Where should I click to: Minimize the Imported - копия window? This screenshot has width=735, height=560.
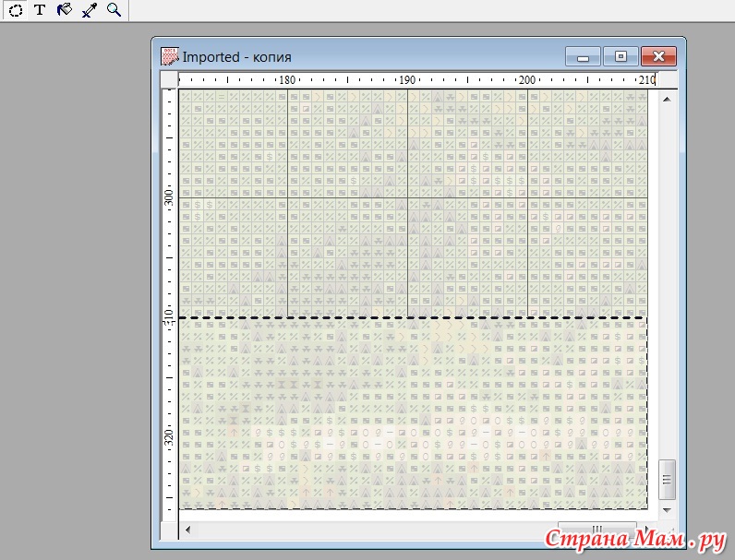(x=583, y=56)
